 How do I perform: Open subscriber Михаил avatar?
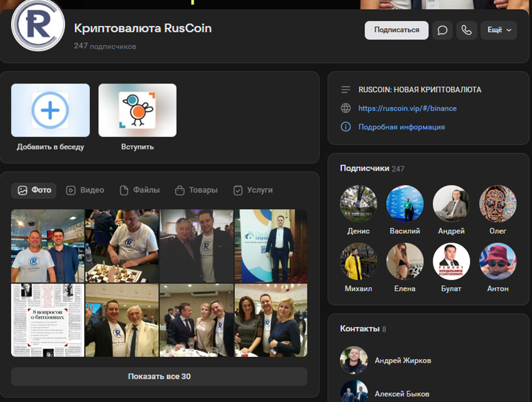358,261
